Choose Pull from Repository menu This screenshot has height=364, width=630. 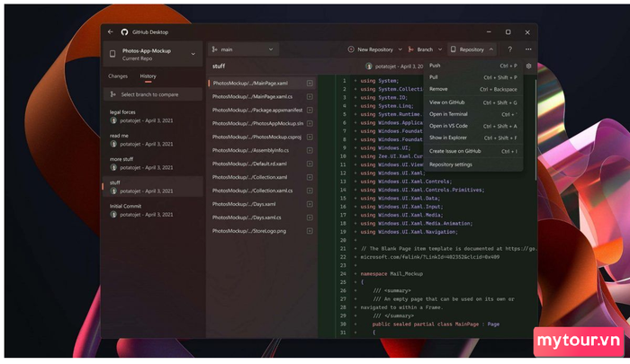point(472,77)
